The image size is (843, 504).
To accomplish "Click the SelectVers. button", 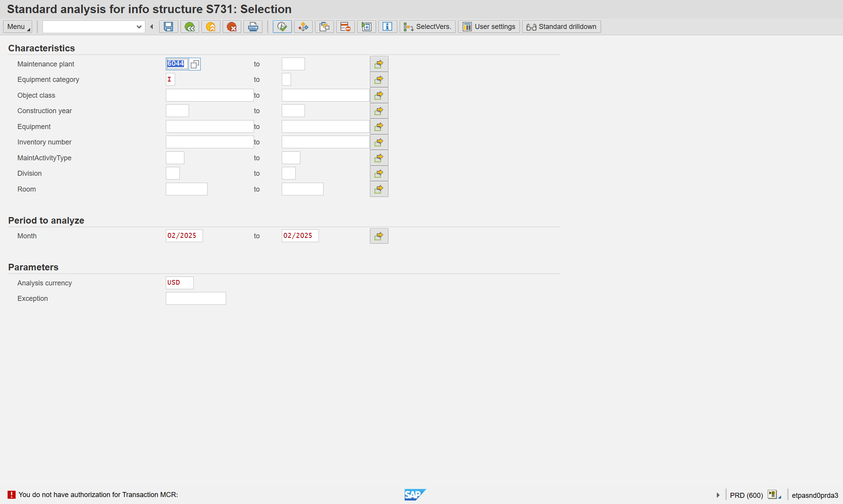I will (427, 27).
